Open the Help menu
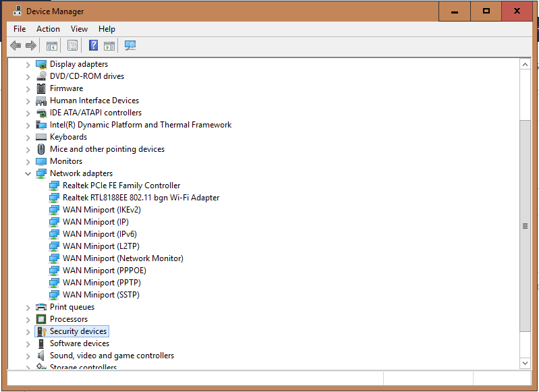 coord(107,29)
